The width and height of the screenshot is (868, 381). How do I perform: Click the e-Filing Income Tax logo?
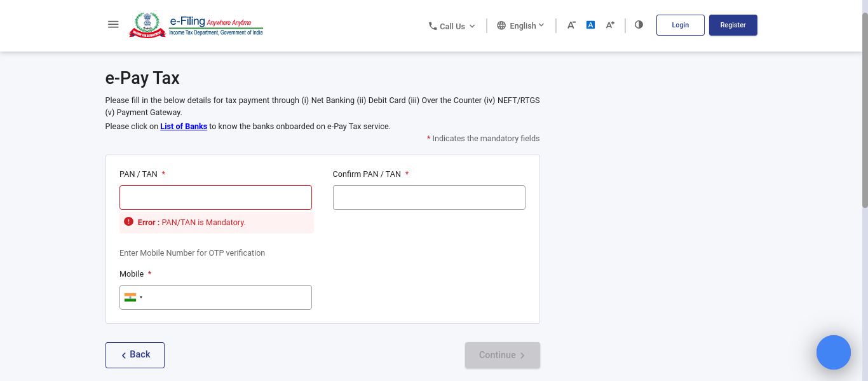[x=196, y=25]
